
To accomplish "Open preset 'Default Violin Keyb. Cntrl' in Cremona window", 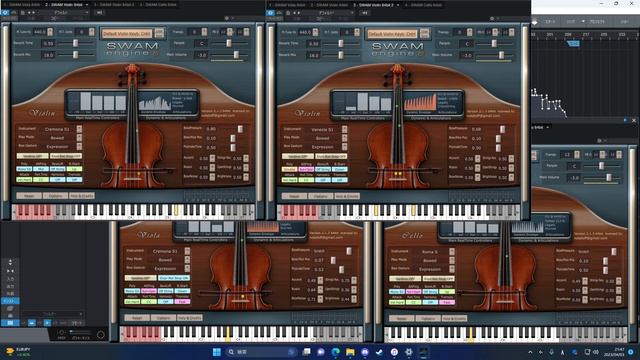I will (x=127, y=33).
